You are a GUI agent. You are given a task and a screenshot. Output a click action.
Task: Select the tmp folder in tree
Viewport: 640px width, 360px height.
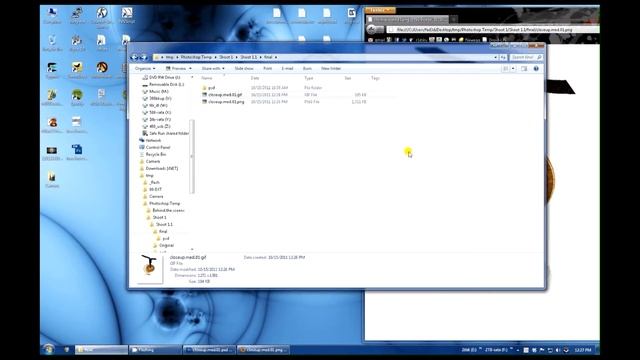tap(147, 176)
